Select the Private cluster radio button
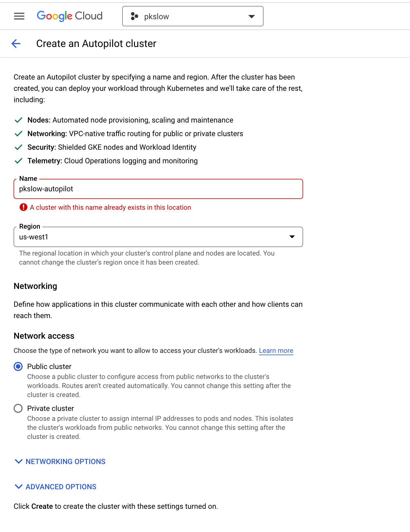Image resolution: width=410 pixels, height=532 pixels. pos(18,409)
